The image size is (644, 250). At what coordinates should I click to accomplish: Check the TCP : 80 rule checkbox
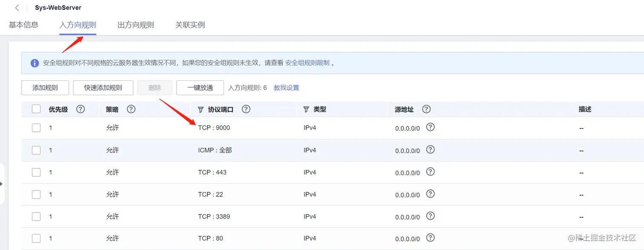36,238
